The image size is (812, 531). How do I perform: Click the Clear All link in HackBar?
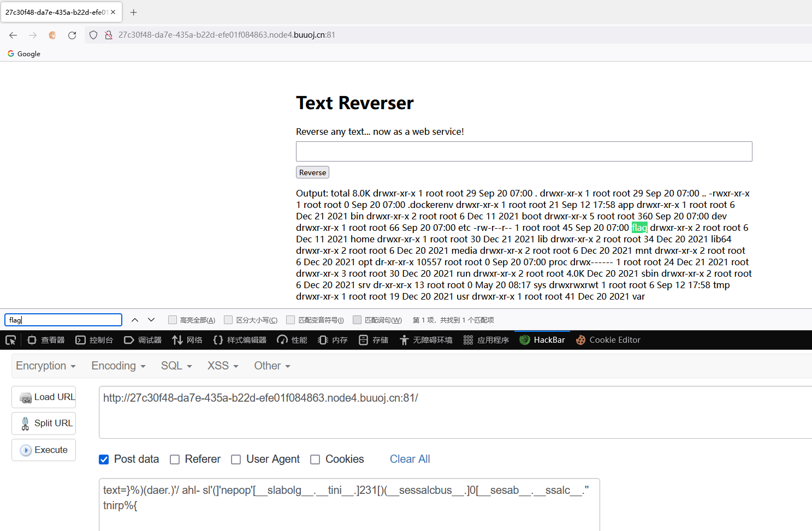pos(410,459)
